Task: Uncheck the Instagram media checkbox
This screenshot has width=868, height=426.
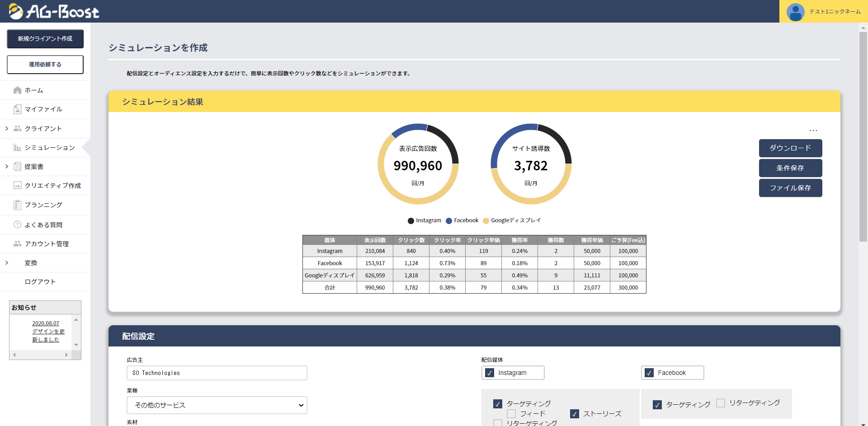Action: pyautogui.click(x=490, y=373)
